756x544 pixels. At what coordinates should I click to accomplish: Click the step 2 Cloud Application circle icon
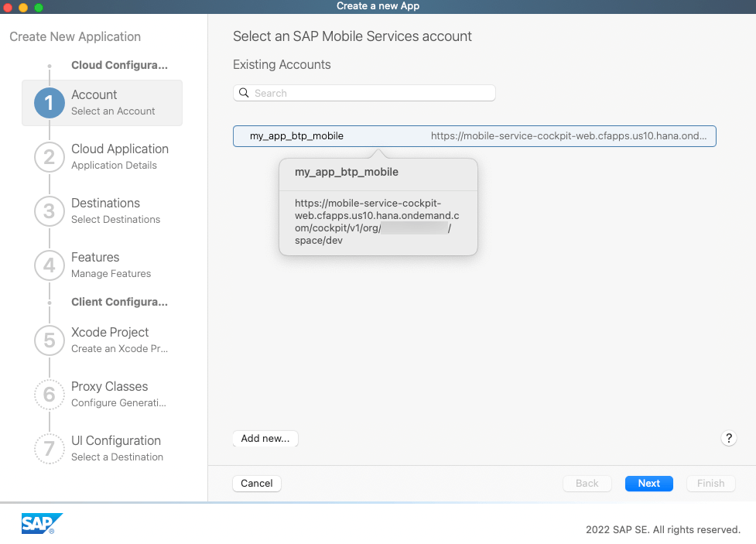point(50,157)
